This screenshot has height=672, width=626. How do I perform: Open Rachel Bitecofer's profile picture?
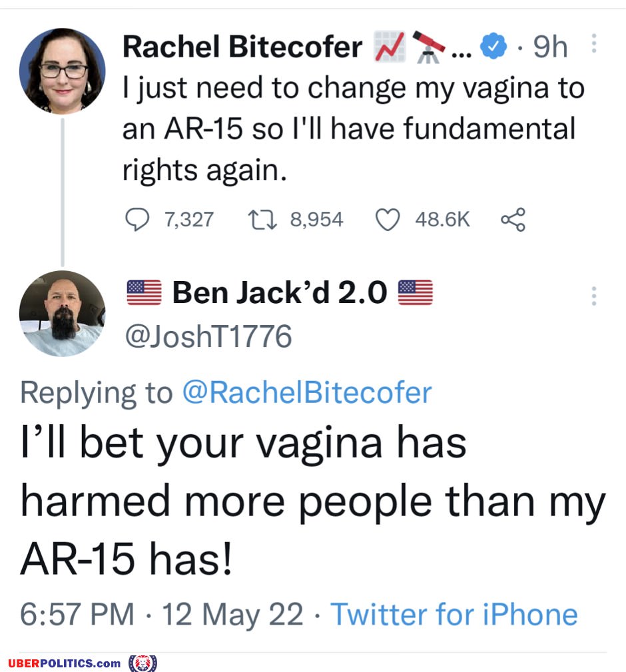pos(62,71)
